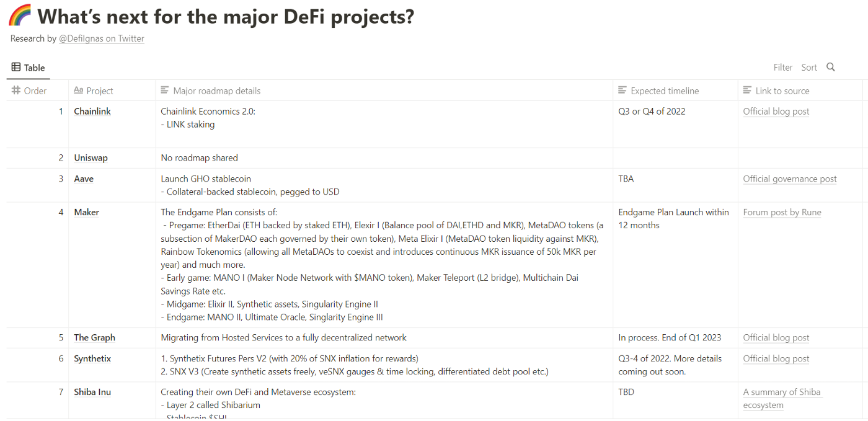
Task: Open the Filter menu
Action: (783, 67)
